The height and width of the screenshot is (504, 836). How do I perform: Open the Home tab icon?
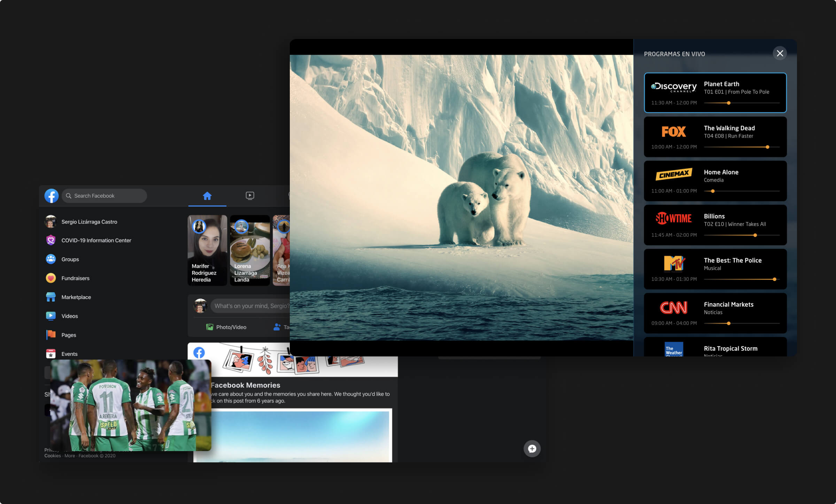pos(207,196)
